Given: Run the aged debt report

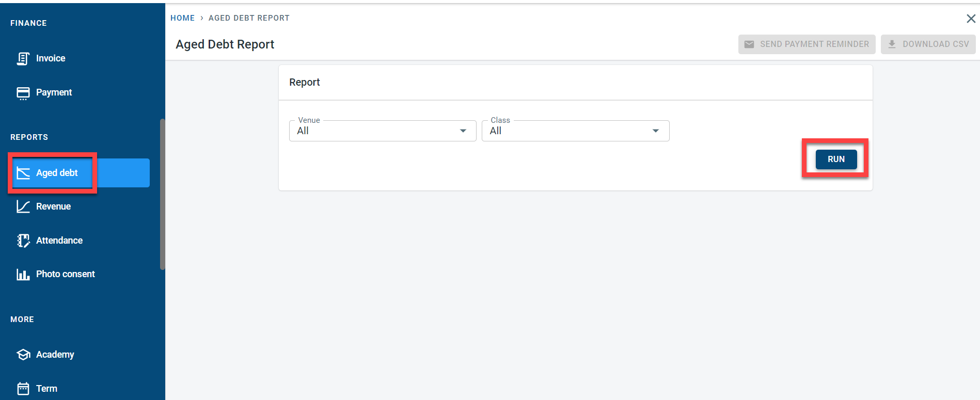Looking at the screenshot, I should [836, 159].
